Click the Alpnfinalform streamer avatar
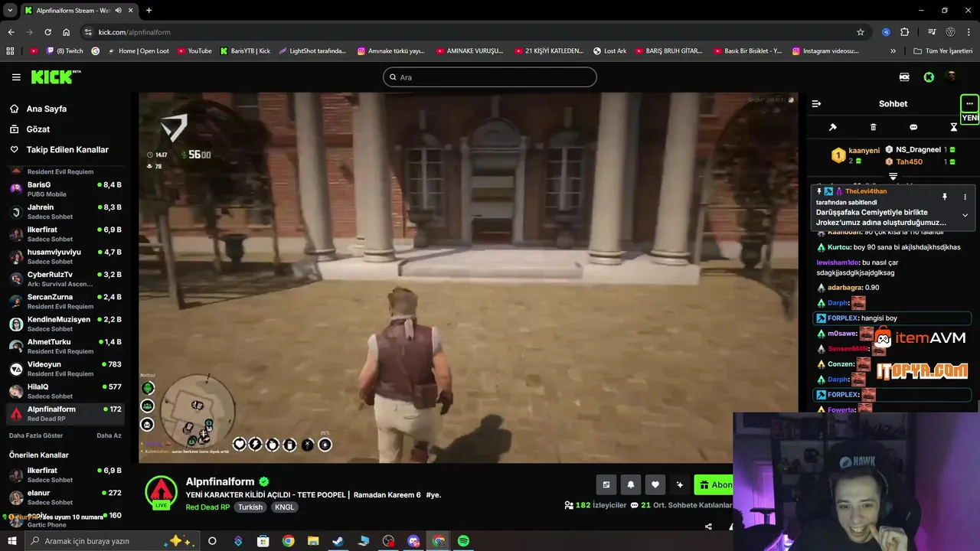Screen dimensions: 980x551 point(161,491)
